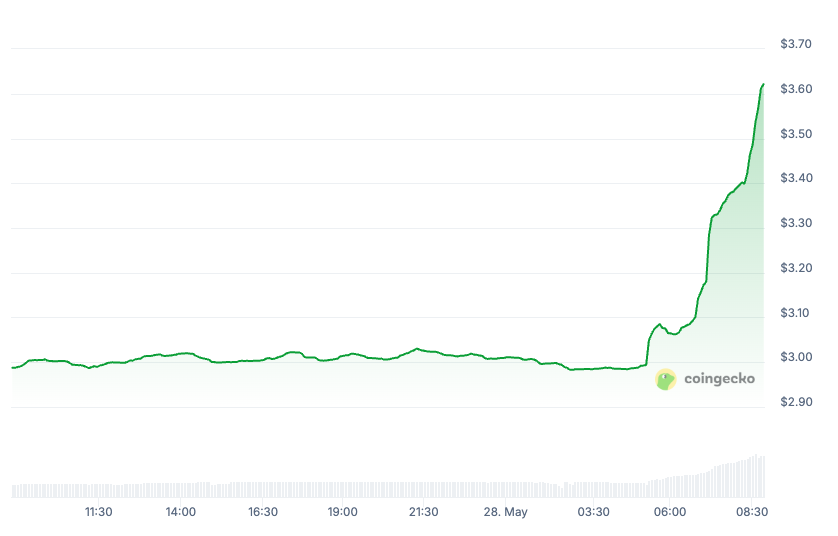Viewport: 838px width, 536px height.
Task: Select the $3.20 price axis label
Action: (796, 268)
